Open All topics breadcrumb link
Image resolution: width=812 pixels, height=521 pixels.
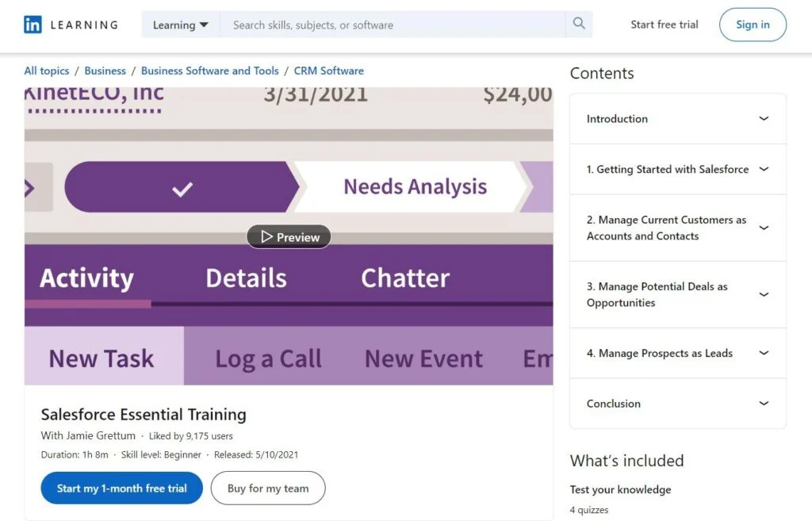(x=47, y=71)
